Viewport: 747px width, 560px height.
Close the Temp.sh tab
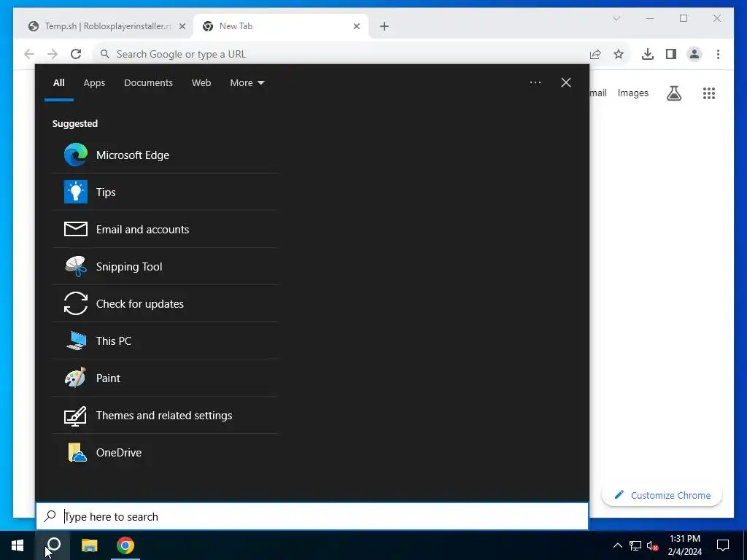(x=182, y=27)
